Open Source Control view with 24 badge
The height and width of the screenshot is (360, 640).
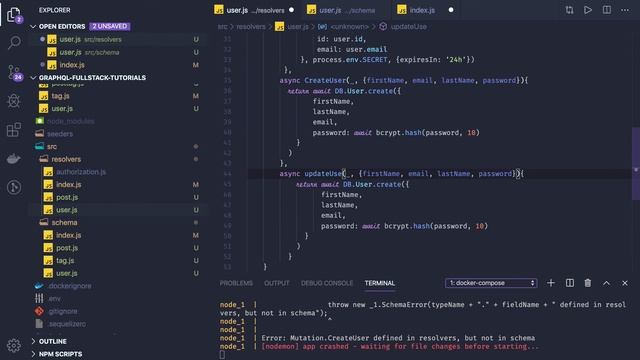pos(14,72)
